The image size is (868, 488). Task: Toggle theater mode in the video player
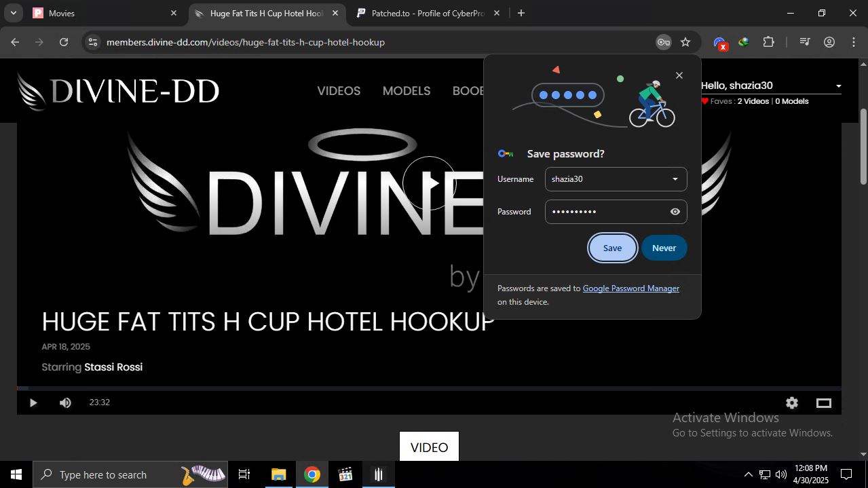click(823, 403)
